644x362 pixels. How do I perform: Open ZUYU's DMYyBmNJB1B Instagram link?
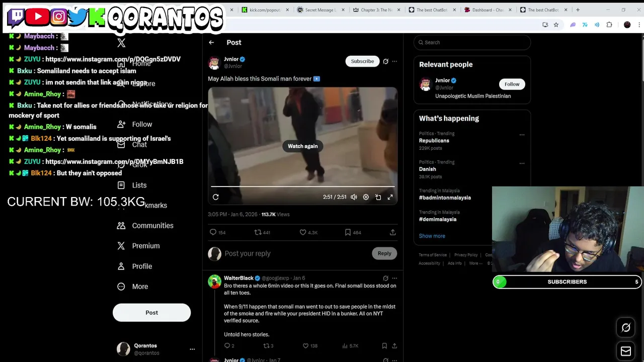(114, 161)
